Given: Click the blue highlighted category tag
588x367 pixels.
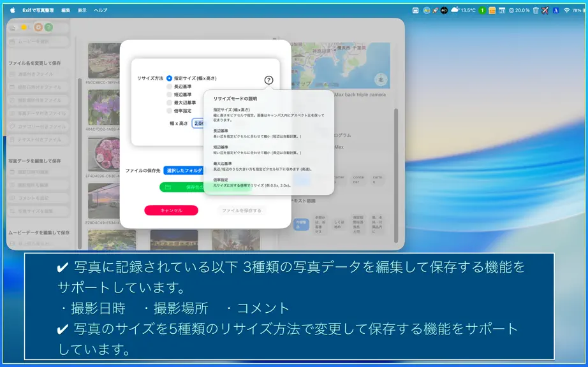Looking at the screenshot, I should pyautogui.click(x=301, y=225).
